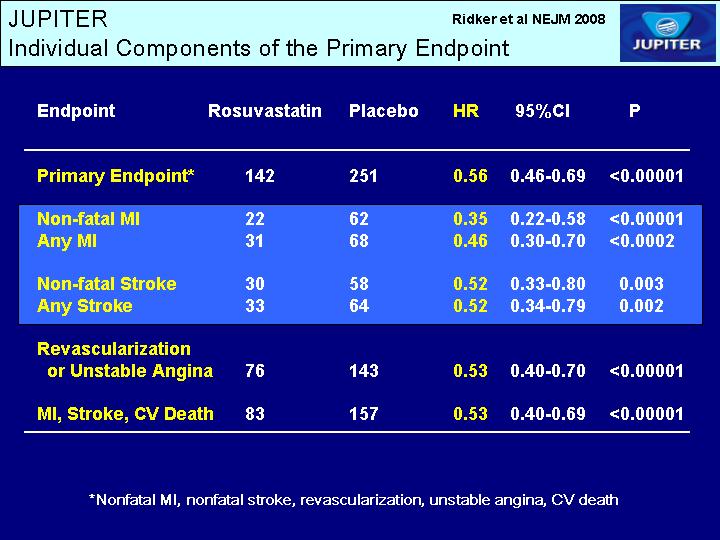Select the 'Any Stroke' row label
Image resolution: width=720 pixels, height=540 pixels.
(84, 306)
